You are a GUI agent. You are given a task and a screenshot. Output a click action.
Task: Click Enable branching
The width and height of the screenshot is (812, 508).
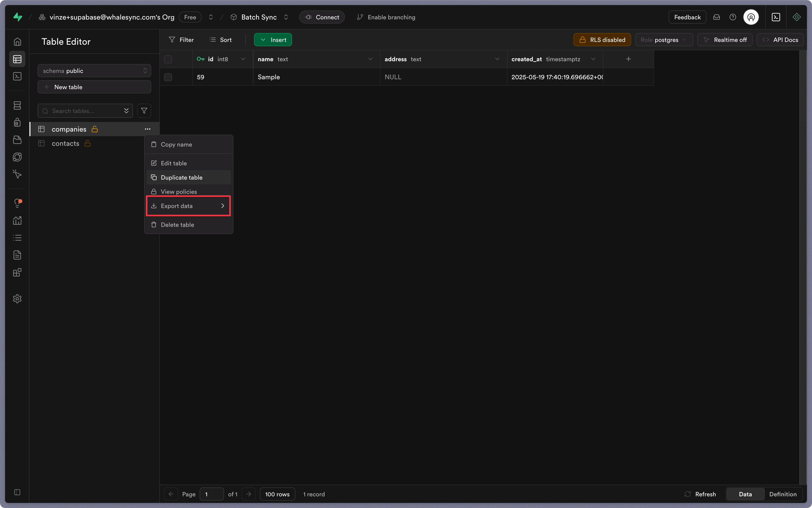coord(386,17)
